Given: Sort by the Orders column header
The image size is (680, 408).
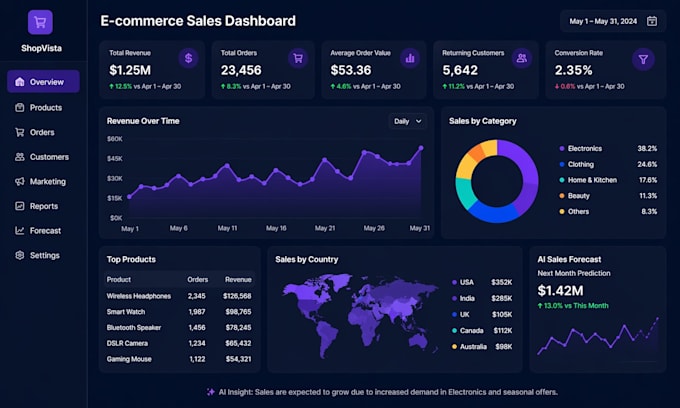Looking at the screenshot, I should coord(197,280).
